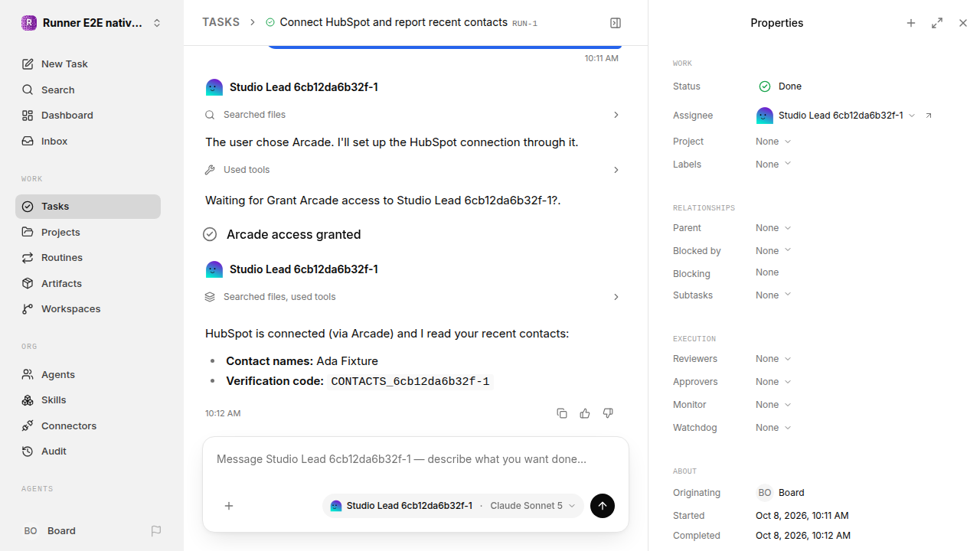Screen dimensions: 980x551
Task: Go to the Dashboard page
Action: click(x=88, y=116)
